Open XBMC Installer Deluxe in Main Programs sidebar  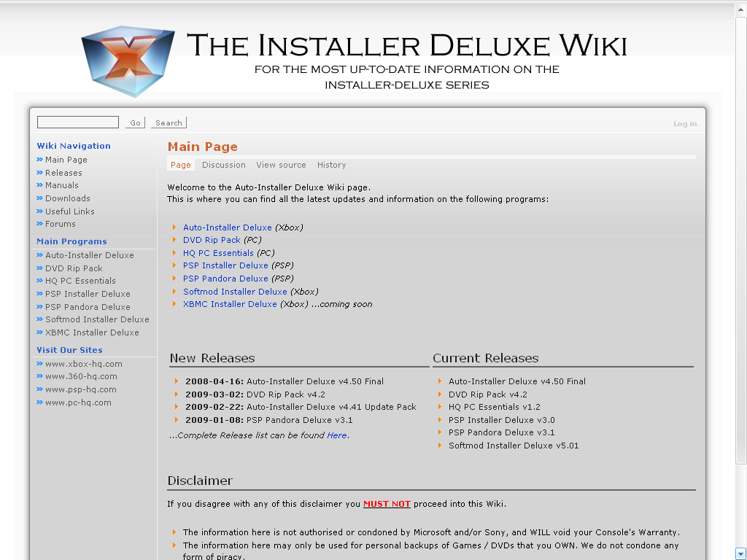point(92,332)
